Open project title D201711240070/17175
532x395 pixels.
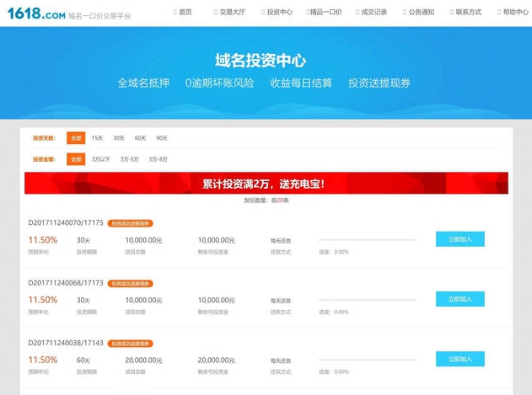(x=66, y=222)
